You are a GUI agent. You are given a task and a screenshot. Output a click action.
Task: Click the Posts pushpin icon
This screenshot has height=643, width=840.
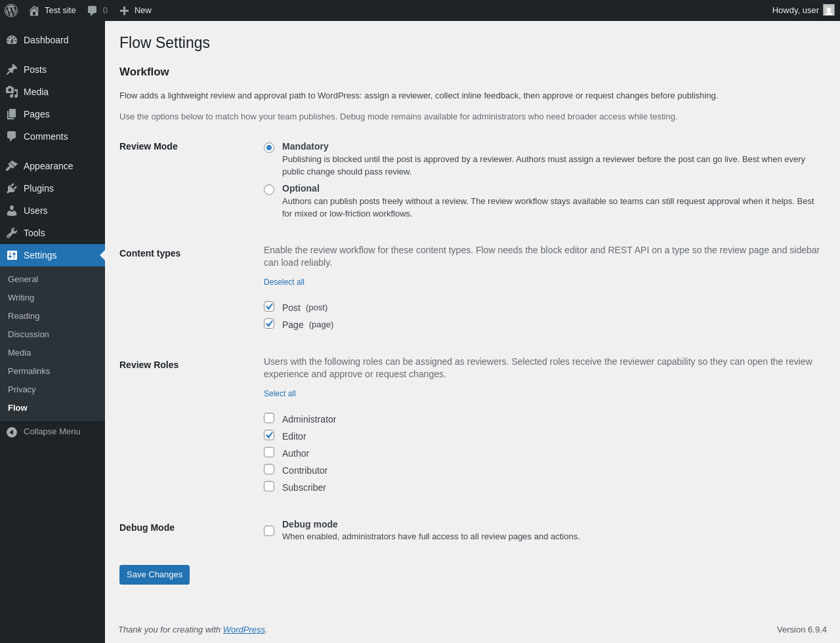click(x=12, y=70)
